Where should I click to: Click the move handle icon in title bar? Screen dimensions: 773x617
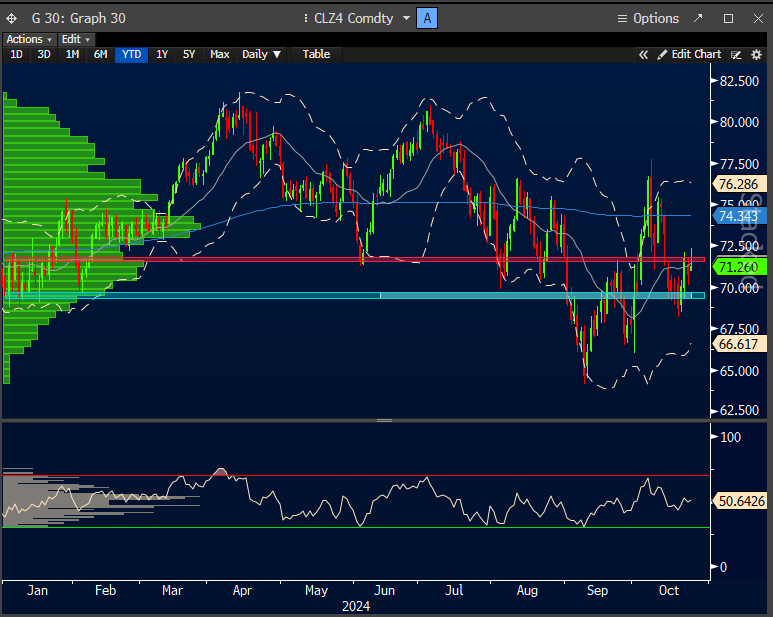11,18
